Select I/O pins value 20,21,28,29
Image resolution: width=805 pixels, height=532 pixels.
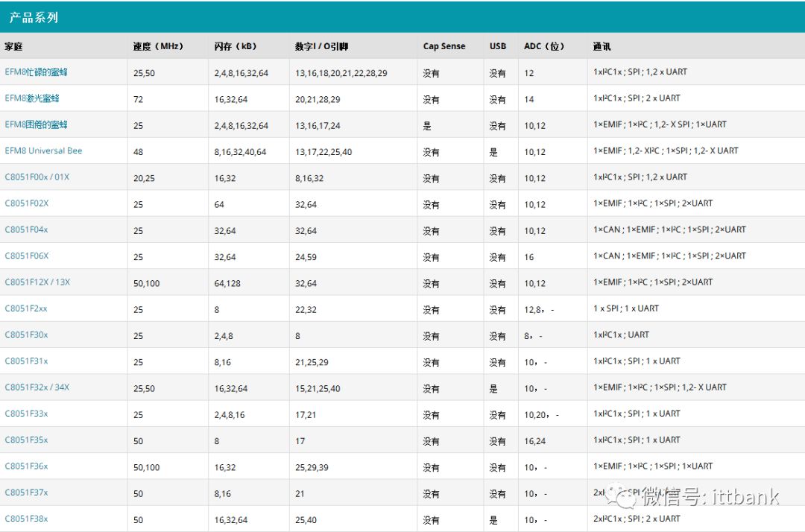coord(318,100)
